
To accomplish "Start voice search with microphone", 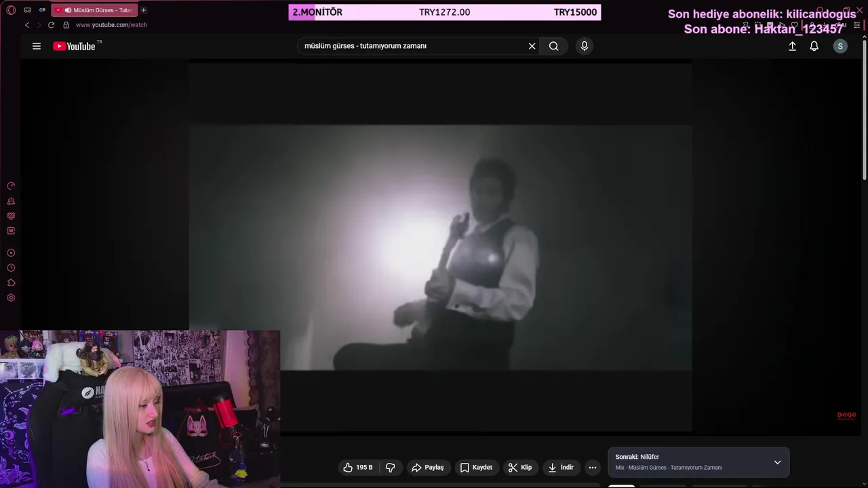I will [x=585, y=46].
